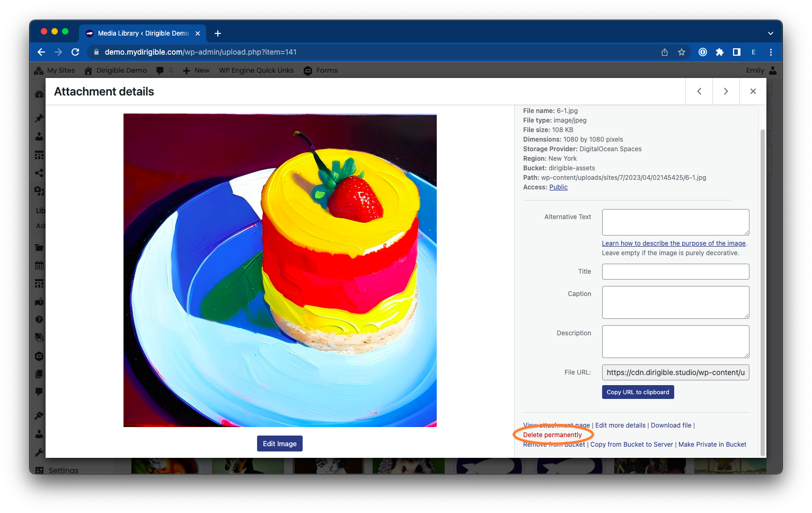Image resolution: width=812 pixels, height=513 pixels.
Task: Click the details panel vertical scrollbar
Action: point(763,292)
